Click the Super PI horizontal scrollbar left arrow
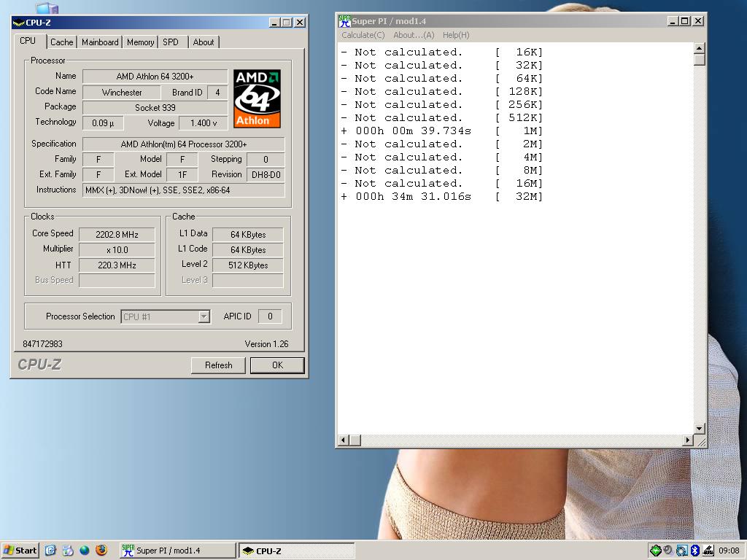 point(343,440)
